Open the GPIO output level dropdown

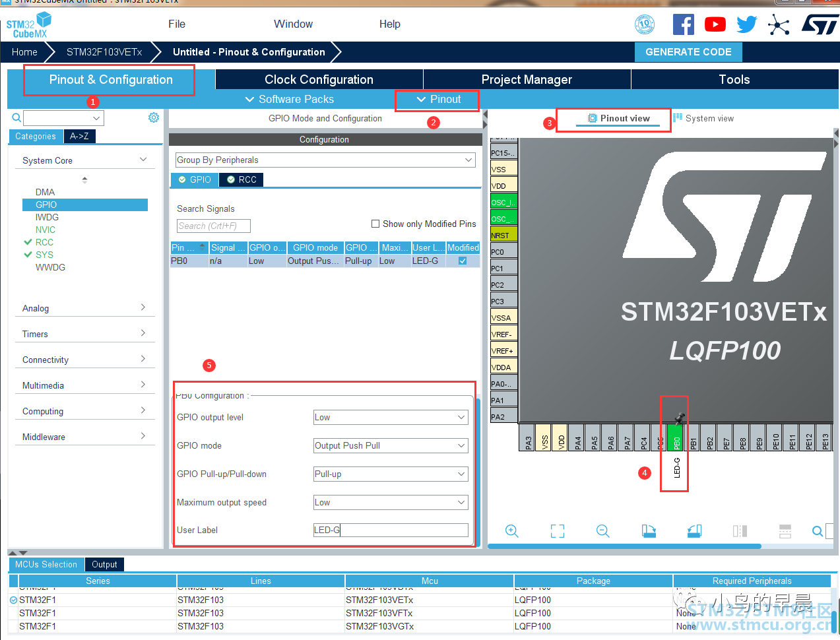(x=391, y=418)
